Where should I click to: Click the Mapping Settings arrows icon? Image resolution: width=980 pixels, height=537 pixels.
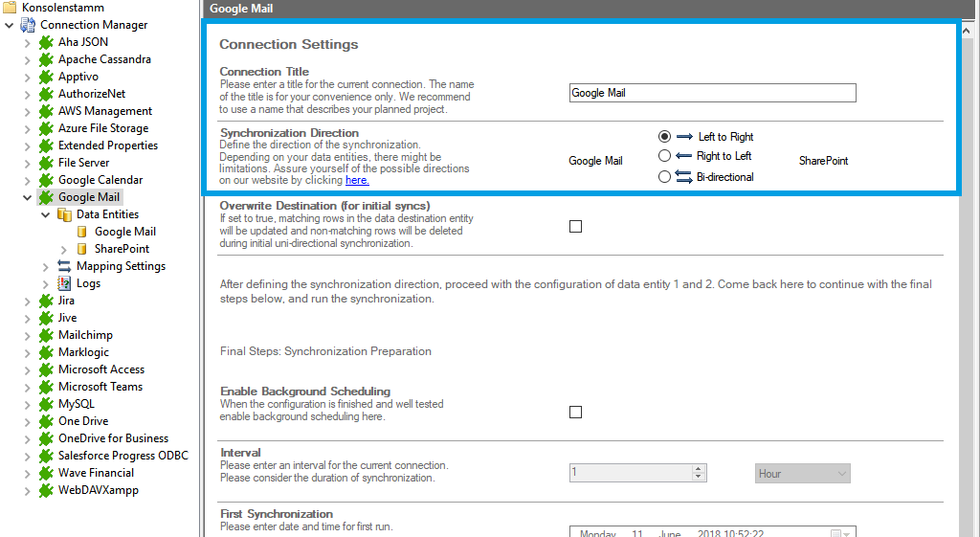(x=64, y=266)
